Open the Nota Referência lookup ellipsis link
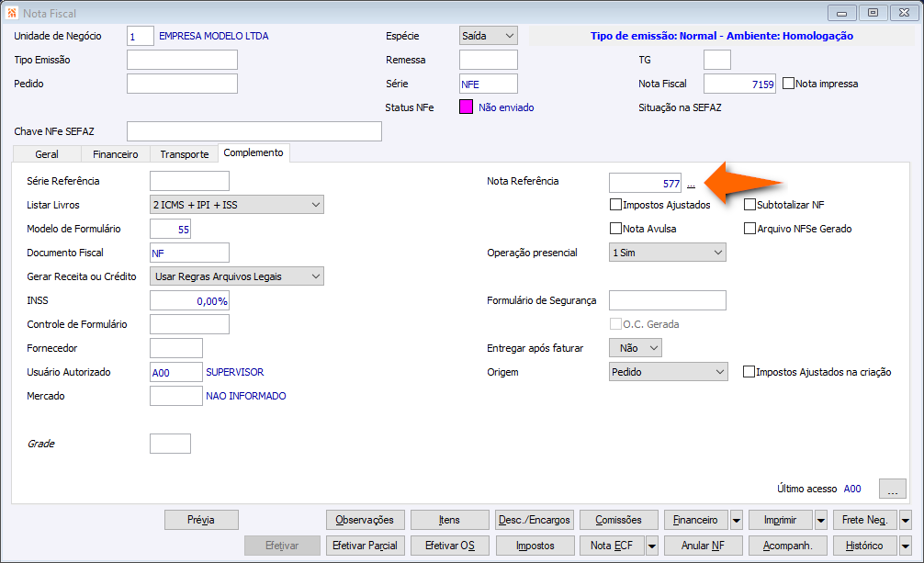The width and height of the screenshot is (924, 563). point(691,185)
